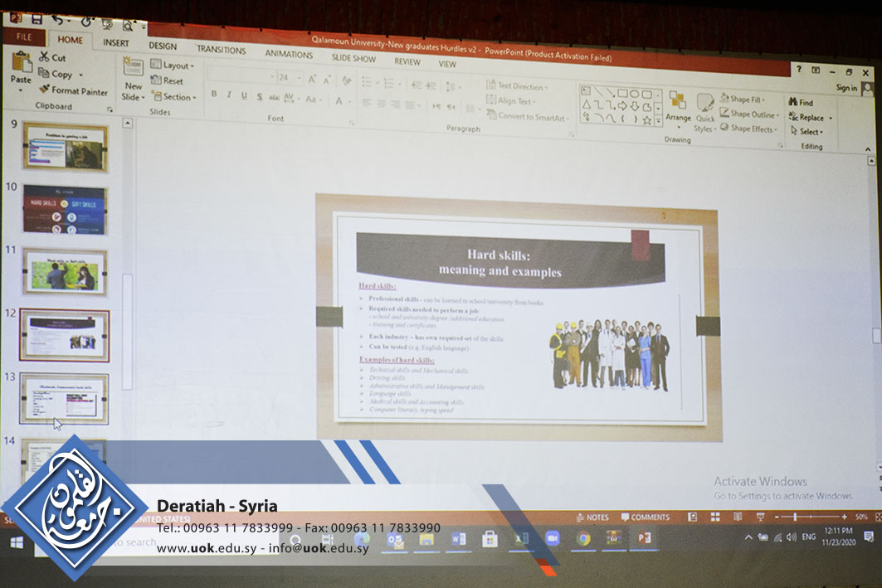The height and width of the screenshot is (588, 882).
Task: Click the Replace button
Action: coord(811,117)
